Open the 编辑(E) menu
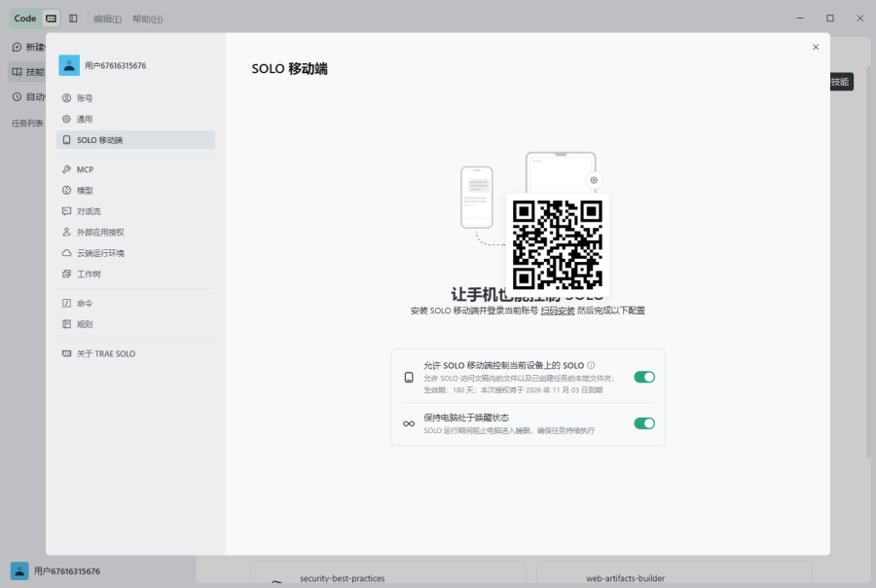 click(x=107, y=19)
